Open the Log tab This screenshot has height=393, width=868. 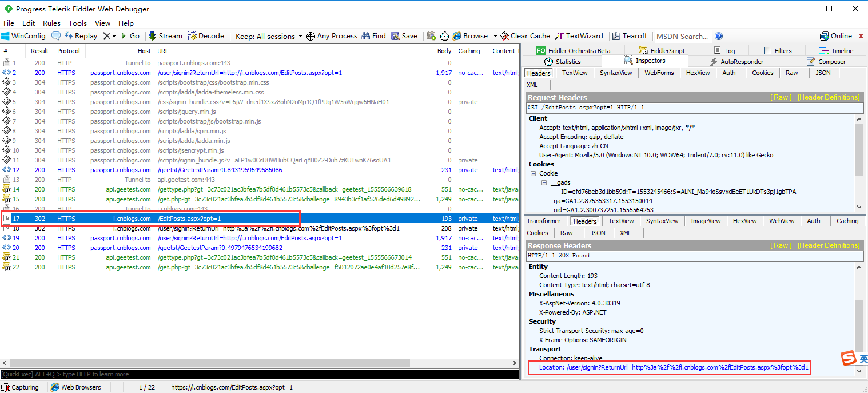(x=724, y=50)
